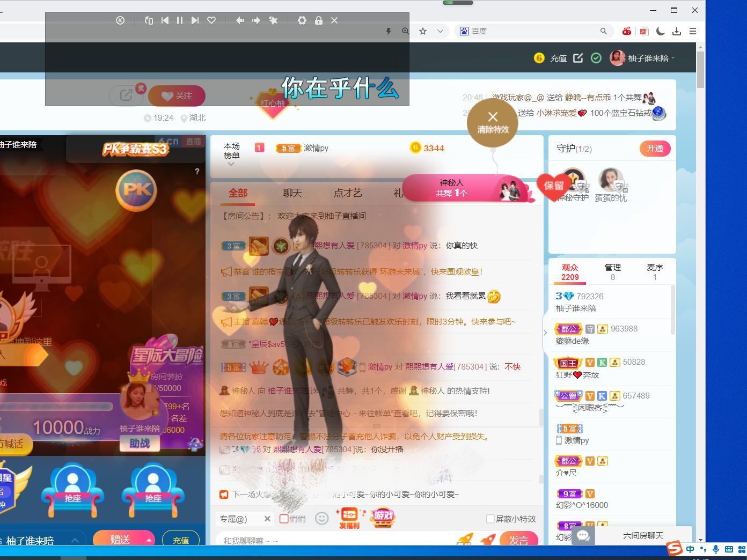Click the share icon beside 关注

126,95
